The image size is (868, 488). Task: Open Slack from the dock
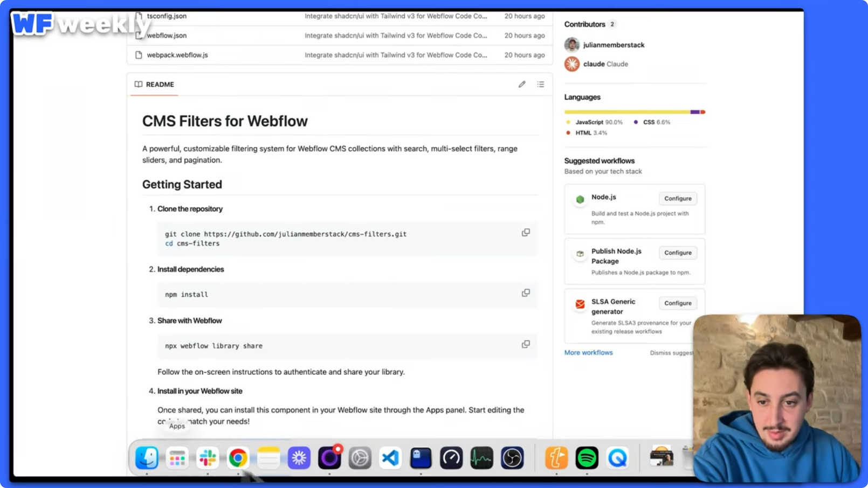point(208,458)
